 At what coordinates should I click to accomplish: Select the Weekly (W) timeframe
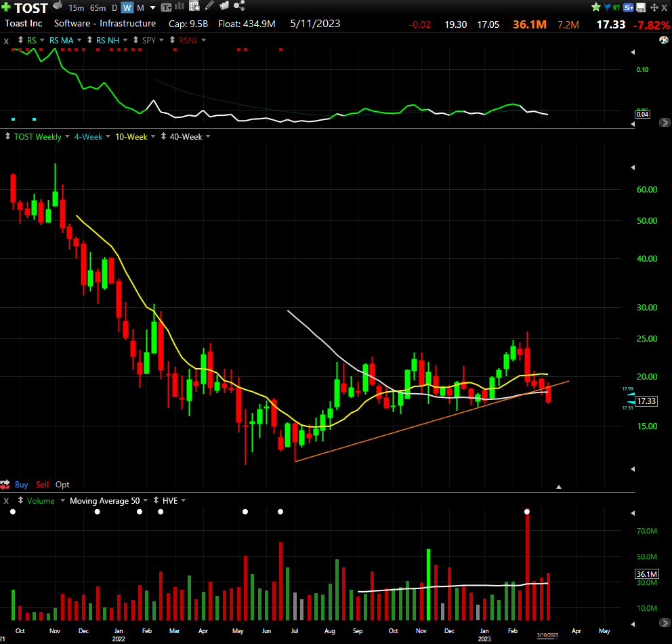(127, 7)
